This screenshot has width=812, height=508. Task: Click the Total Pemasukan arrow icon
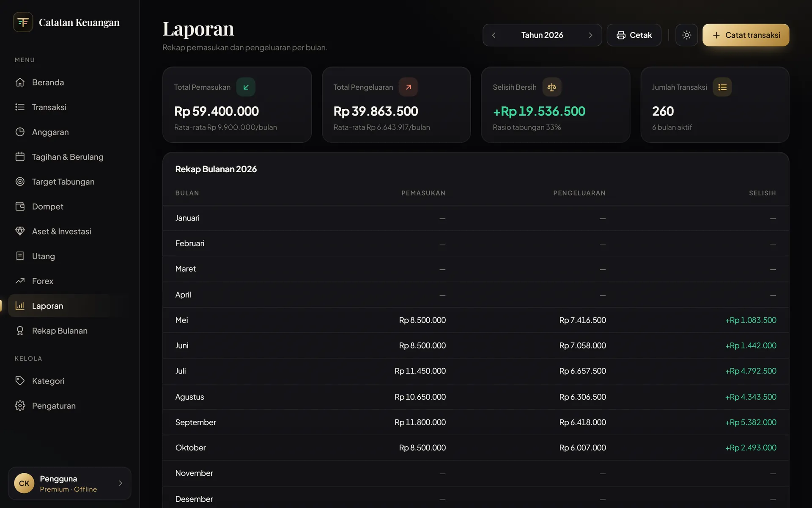pyautogui.click(x=246, y=87)
